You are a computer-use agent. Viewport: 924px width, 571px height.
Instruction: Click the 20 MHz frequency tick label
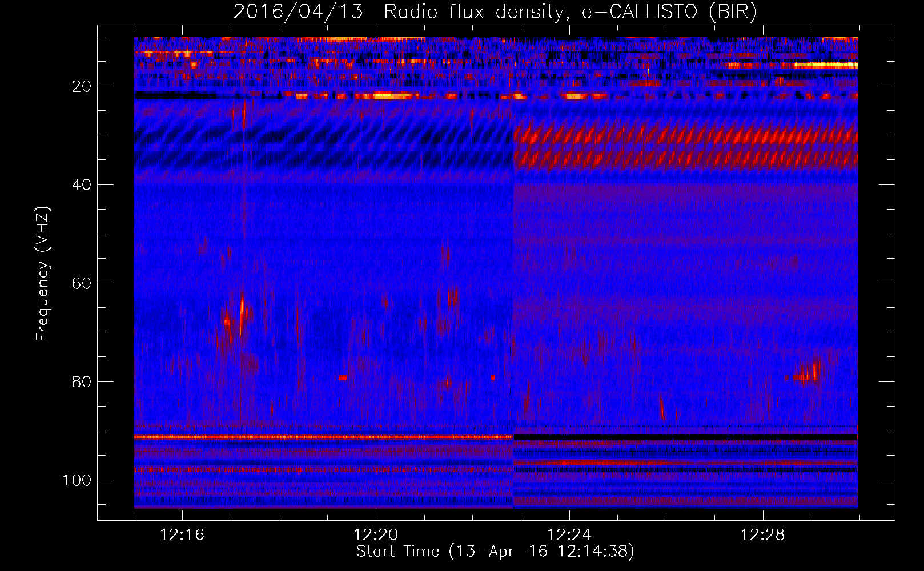pos(82,86)
